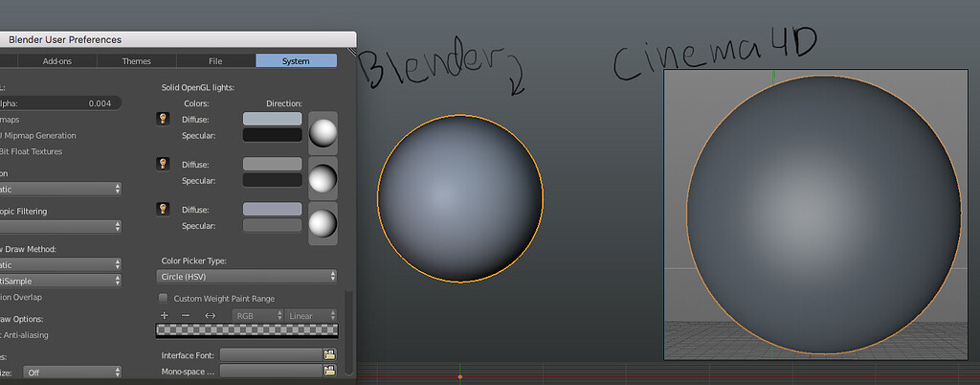Open the Anisotropic Filtering dropdown
Screen dimensions: 980x385
(x=60, y=226)
